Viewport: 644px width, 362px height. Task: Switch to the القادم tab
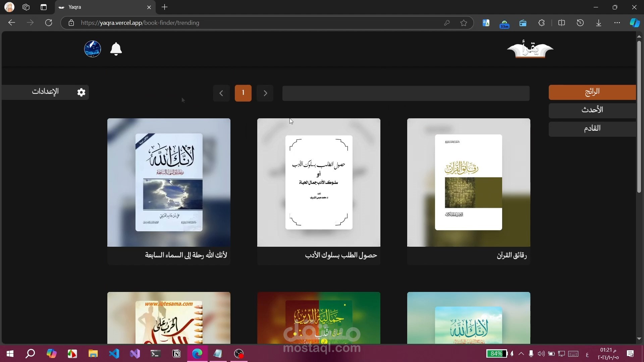[x=592, y=129]
